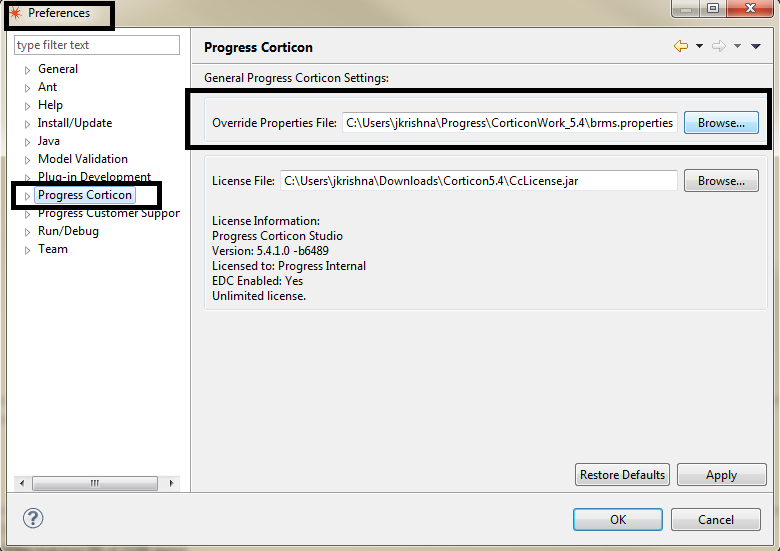Expand the Run/Debug tree node
Viewport: 780px width, 551px height.
(x=27, y=232)
